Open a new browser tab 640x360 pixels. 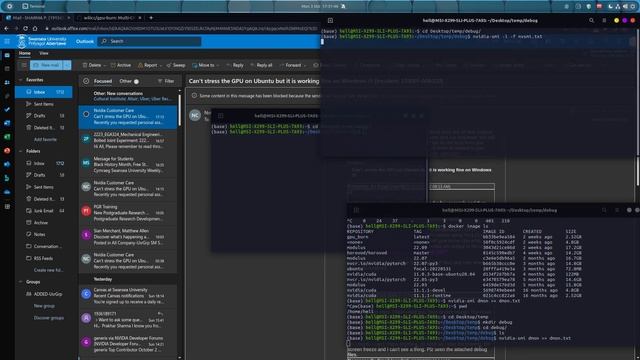pyautogui.click(x=151, y=18)
